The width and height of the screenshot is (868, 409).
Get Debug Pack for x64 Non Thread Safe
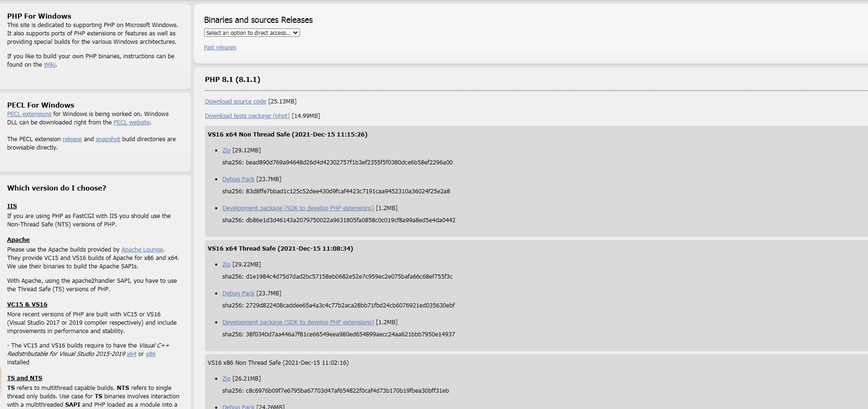tap(238, 179)
